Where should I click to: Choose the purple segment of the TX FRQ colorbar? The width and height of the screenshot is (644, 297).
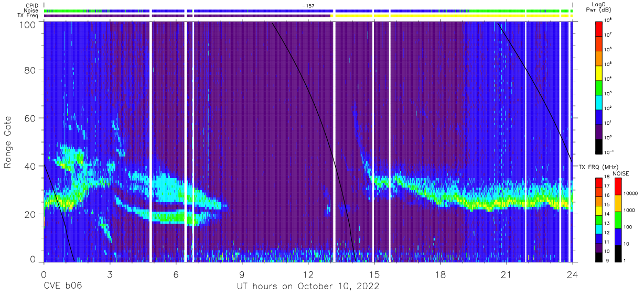tap(599, 247)
